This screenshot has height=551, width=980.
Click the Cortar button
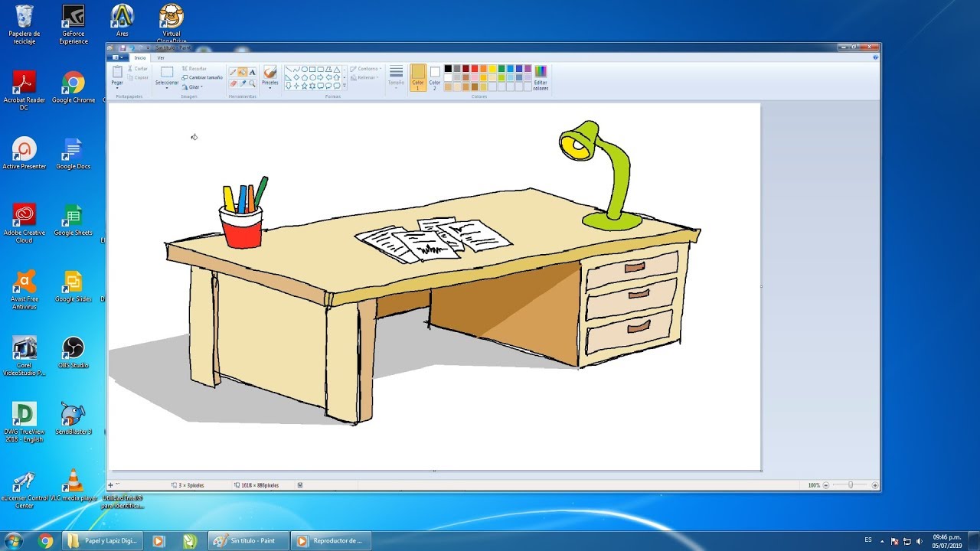click(138, 69)
